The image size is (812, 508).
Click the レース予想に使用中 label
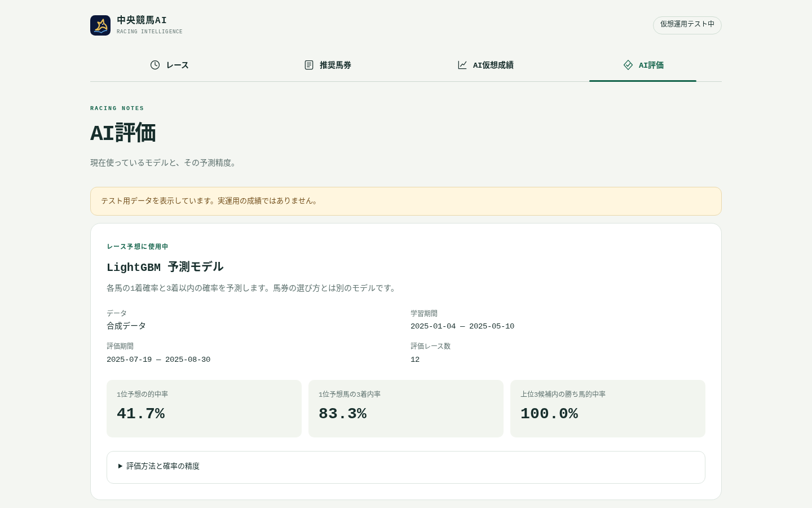tap(138, 247)
